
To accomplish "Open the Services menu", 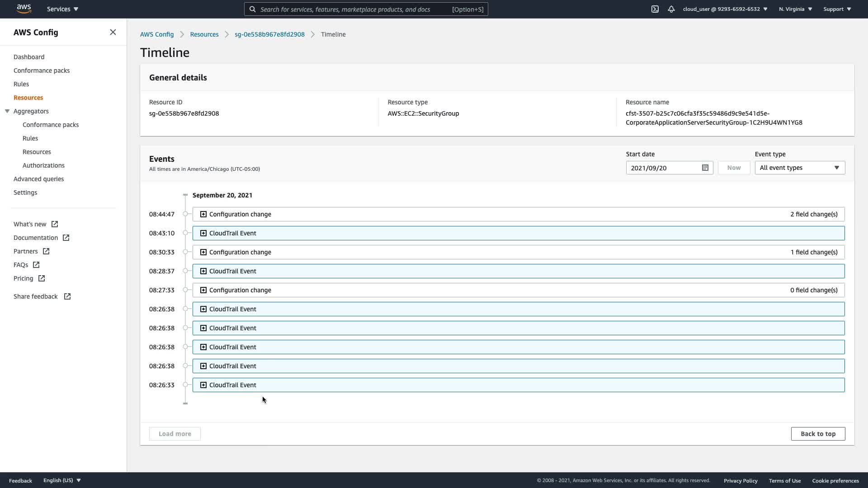I will pos(62,9).
